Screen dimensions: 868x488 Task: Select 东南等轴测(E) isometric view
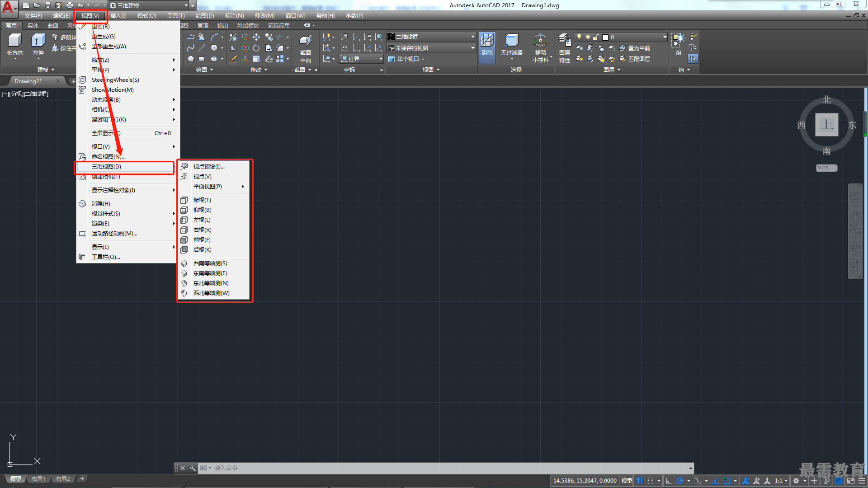[x=214, y=273]
